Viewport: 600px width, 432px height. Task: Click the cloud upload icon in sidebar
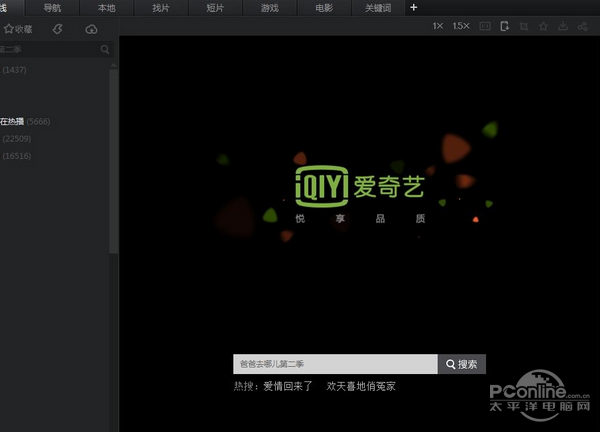91,29
